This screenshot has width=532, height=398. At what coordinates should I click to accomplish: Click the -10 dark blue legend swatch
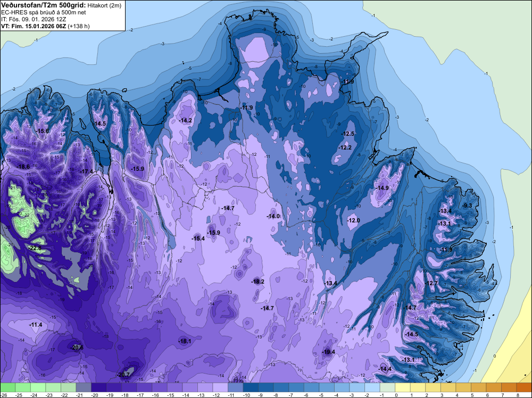tap(251, 387)
